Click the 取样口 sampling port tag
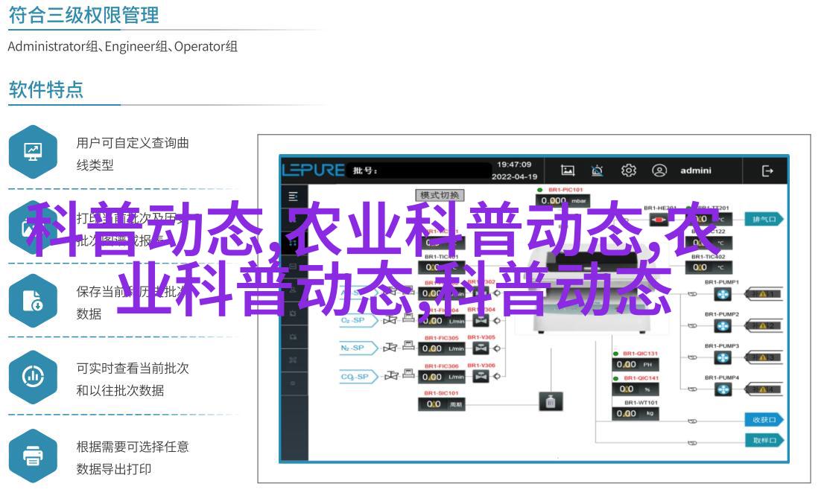This screenshot has width=824, height=504. 764,441
